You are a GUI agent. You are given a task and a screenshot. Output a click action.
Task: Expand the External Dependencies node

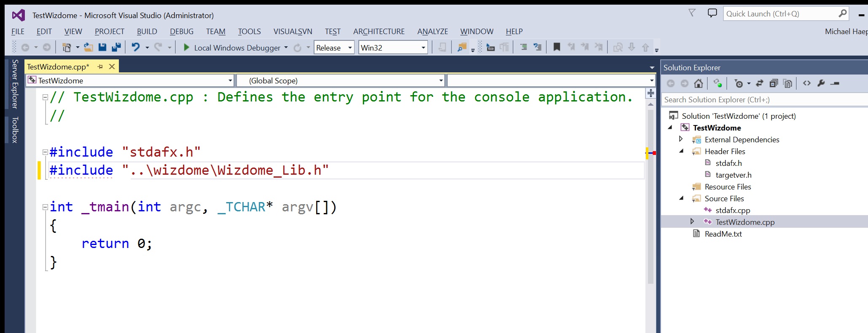[x=681, y=139]
